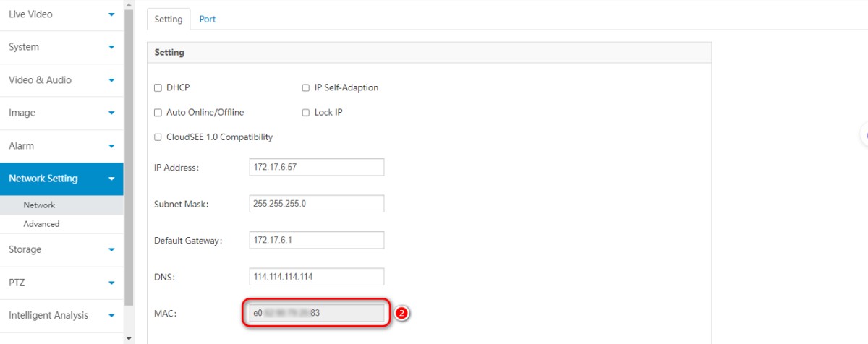868x344 pixels.
Task: Switch to the Port tab
Action: pos(208,20)
